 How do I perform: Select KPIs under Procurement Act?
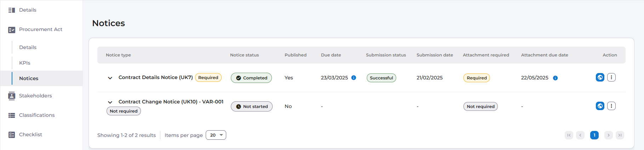[25, 63]
